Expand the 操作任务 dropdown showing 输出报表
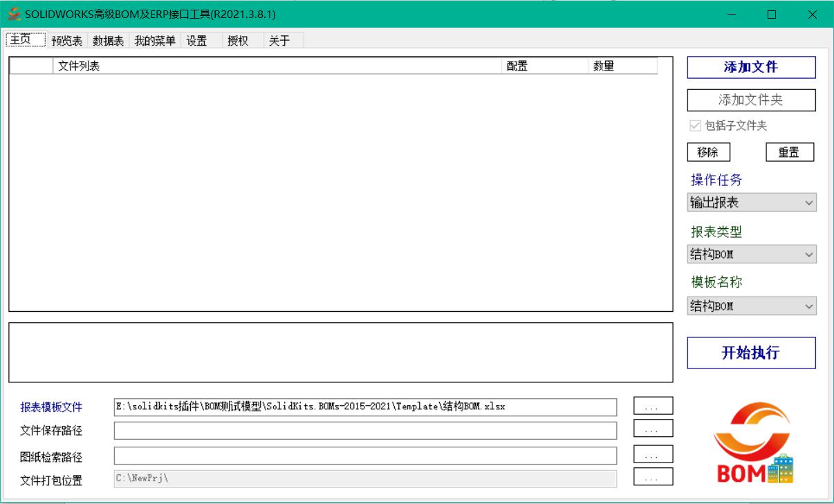 point(752,203)
